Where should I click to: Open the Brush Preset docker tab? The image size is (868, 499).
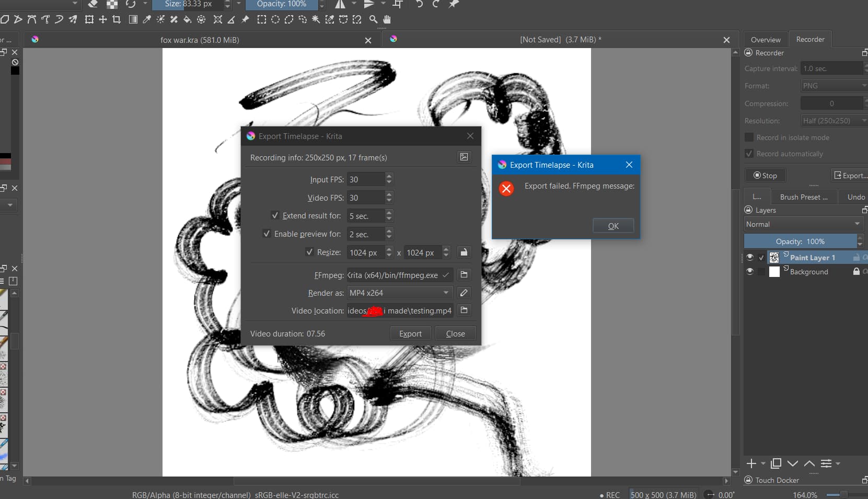click(x=803, y=197)
